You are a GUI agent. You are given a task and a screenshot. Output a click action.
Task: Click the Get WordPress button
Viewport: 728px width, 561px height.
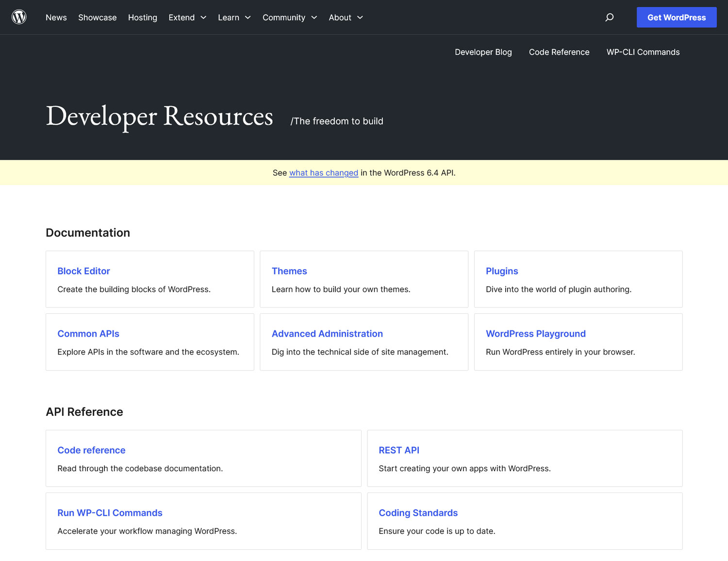pyautogui.click(x=677, y=17)
